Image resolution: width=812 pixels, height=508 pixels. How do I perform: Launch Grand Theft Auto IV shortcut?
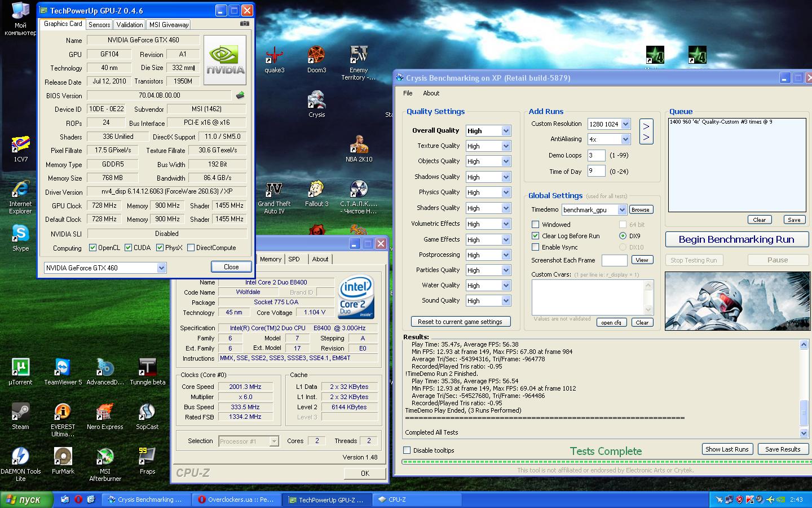(274, 198)
